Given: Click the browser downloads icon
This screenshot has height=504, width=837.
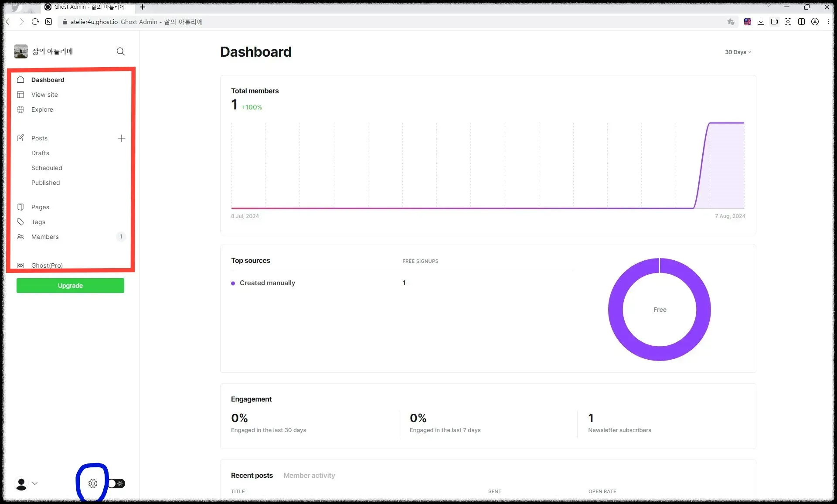Looking at the screenshot, I should pyautogui.click(x=761, y=22).
